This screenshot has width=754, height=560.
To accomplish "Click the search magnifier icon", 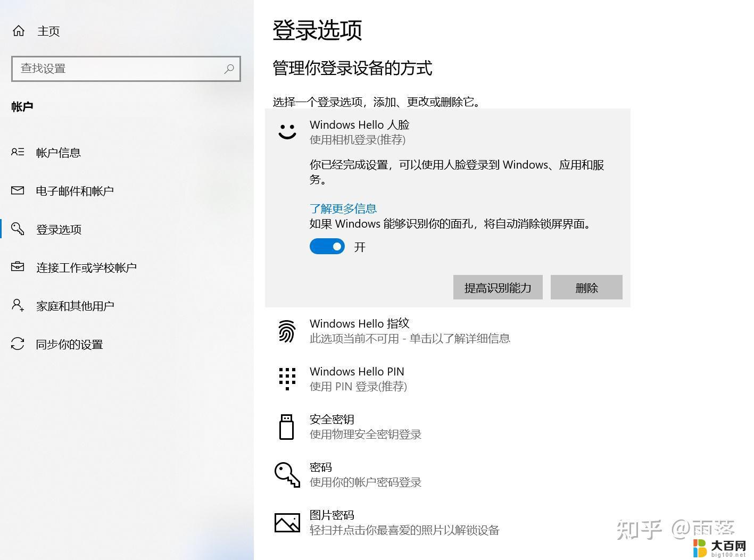I will point(229,69).
